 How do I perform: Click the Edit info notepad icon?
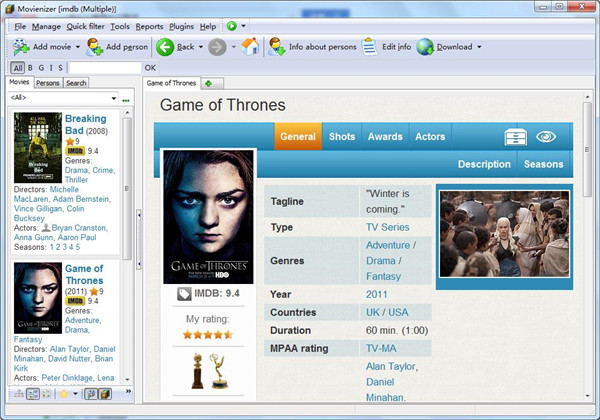pos(369,47)
